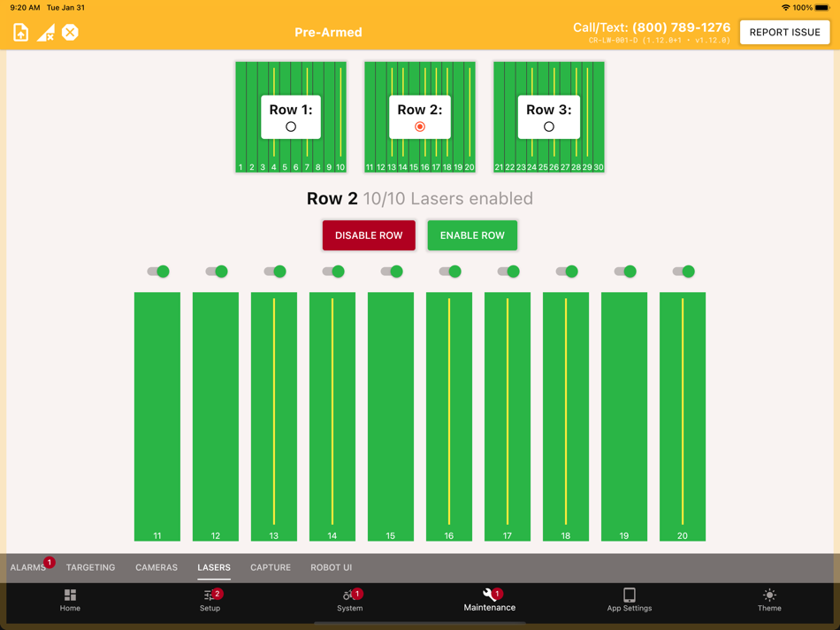
Task: Click the laser 17 green bar
Action: [x=508, y=417]
